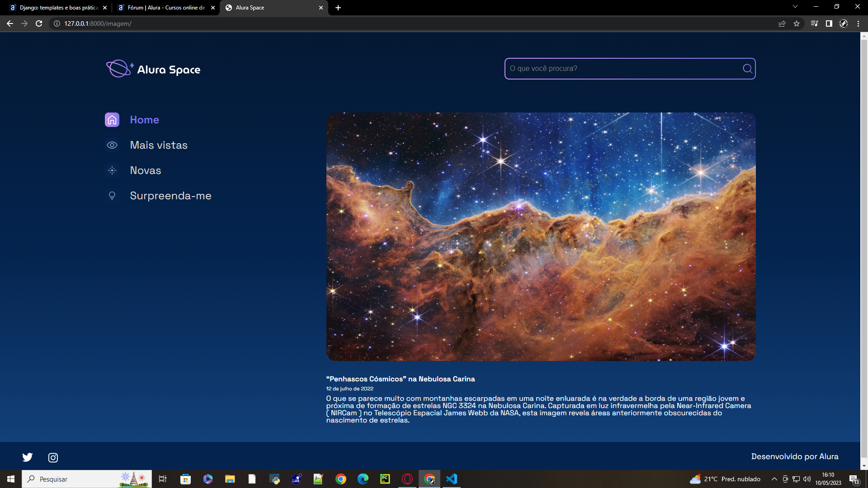868x488 pixels.
Task: Open the browser media controls
Action: (x=814, y=23)
